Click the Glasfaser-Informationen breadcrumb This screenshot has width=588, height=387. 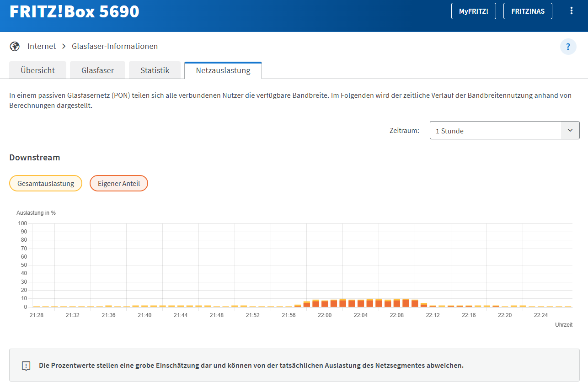[115, 46]
